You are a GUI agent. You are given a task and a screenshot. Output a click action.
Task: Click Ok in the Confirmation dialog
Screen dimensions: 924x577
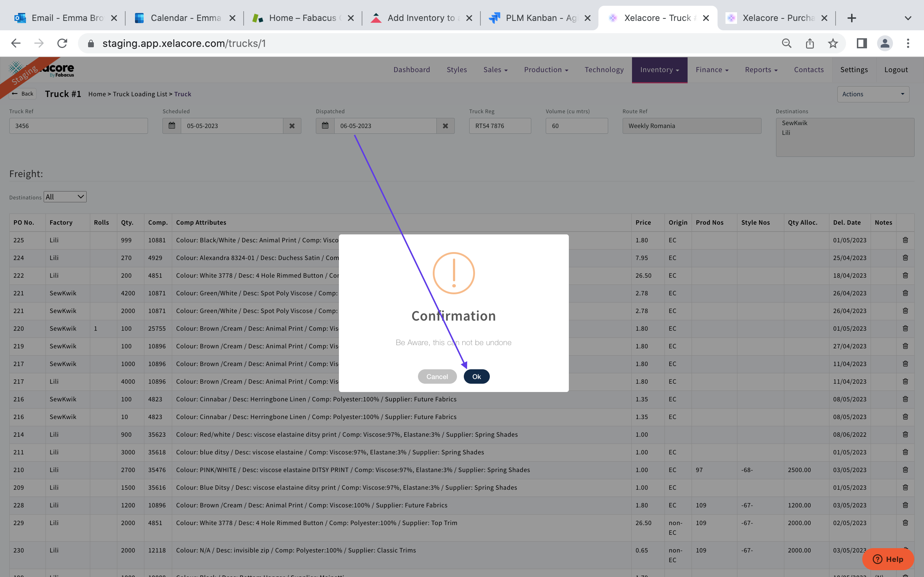click(x=476, y=376)
